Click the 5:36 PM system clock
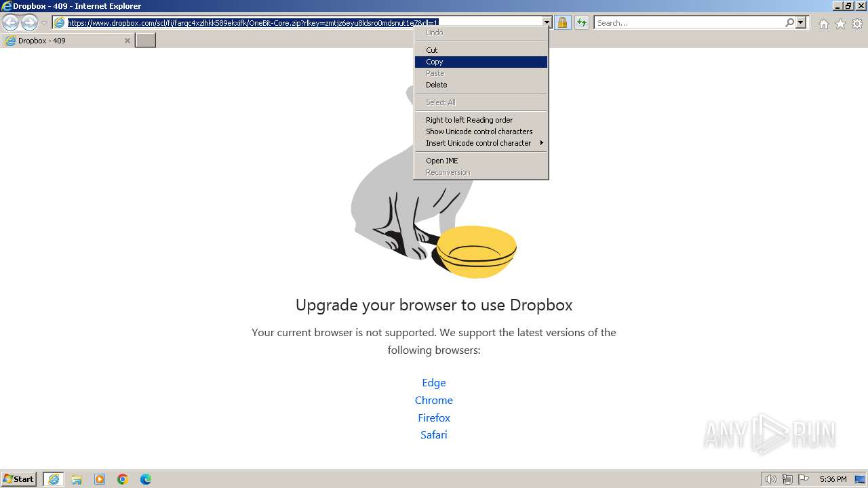 pos(833,479)
